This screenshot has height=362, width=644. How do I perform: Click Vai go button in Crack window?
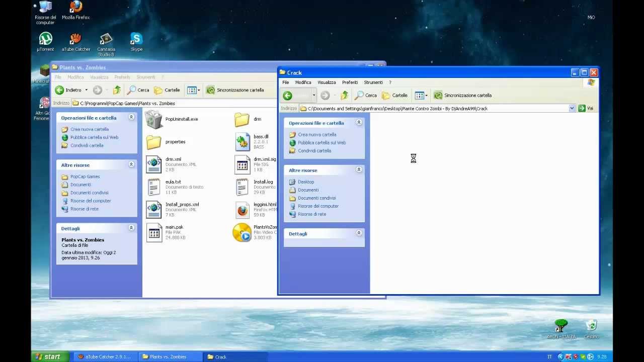click(x=586, y=108)
